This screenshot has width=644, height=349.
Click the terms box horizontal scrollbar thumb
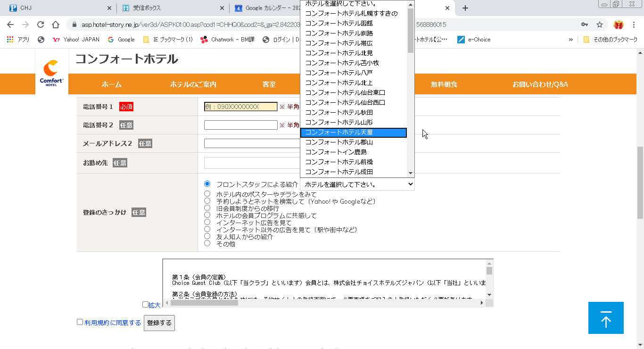click(x=204, y=303)
